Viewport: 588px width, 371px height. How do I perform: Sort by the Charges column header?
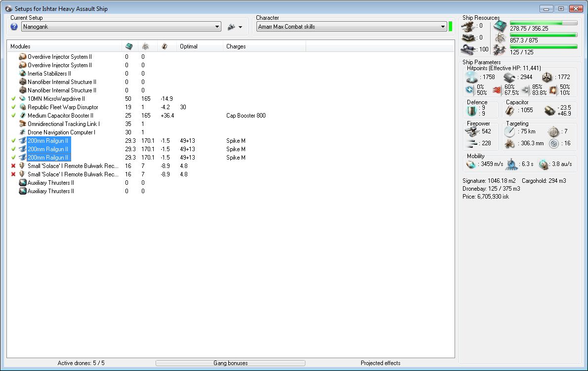(x=264, y=46)
